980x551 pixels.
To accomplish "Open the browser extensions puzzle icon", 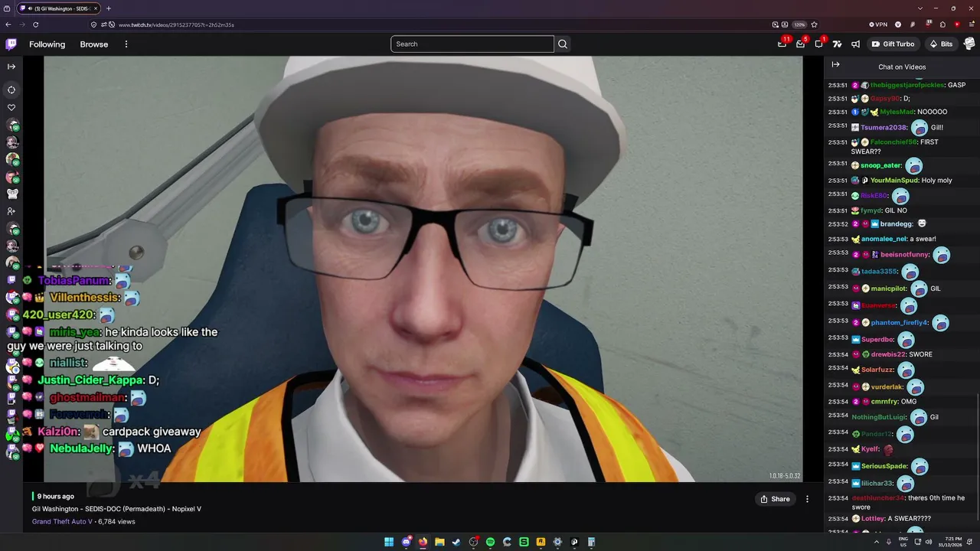I will [942, 24].
